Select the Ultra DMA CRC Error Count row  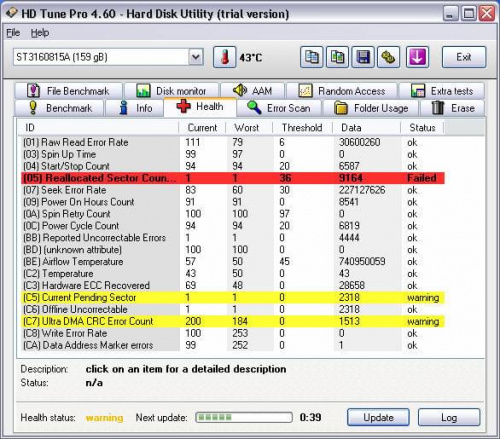pos(232,321)
